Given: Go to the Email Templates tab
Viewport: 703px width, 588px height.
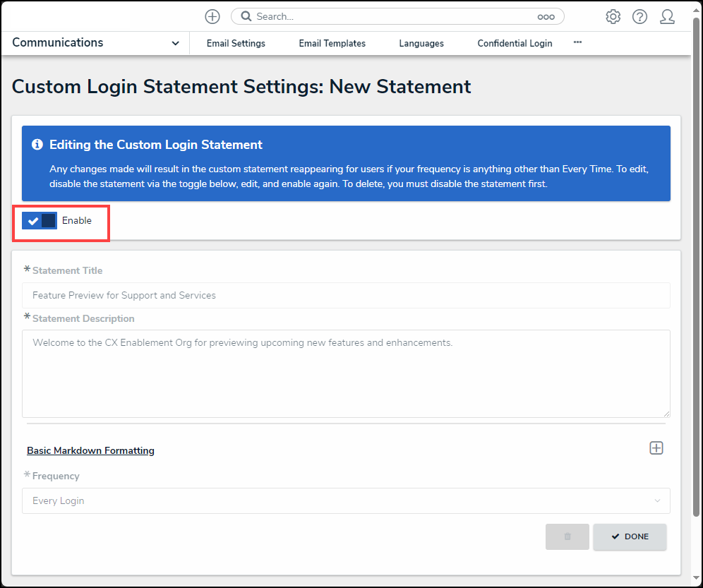Looking at the screenshot, I should (x=332, y=44).
